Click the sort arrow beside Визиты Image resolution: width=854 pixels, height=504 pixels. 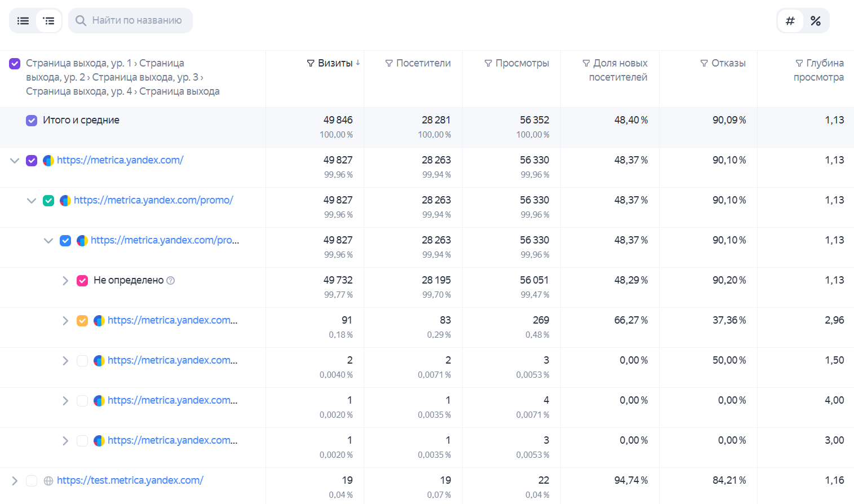[x=358, y=63]
